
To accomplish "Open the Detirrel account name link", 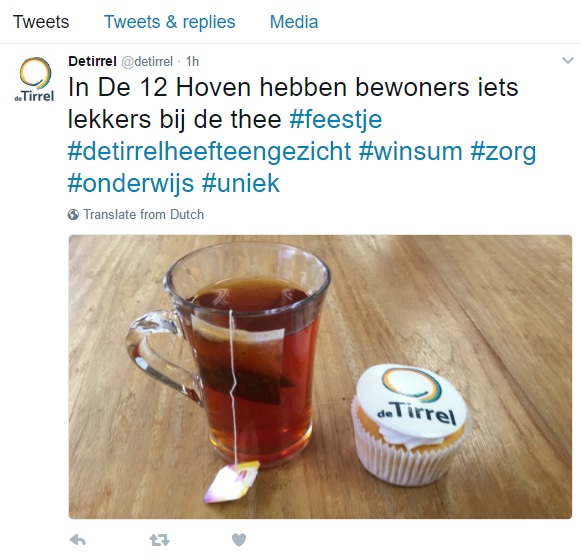I will [x=92, y=61].
